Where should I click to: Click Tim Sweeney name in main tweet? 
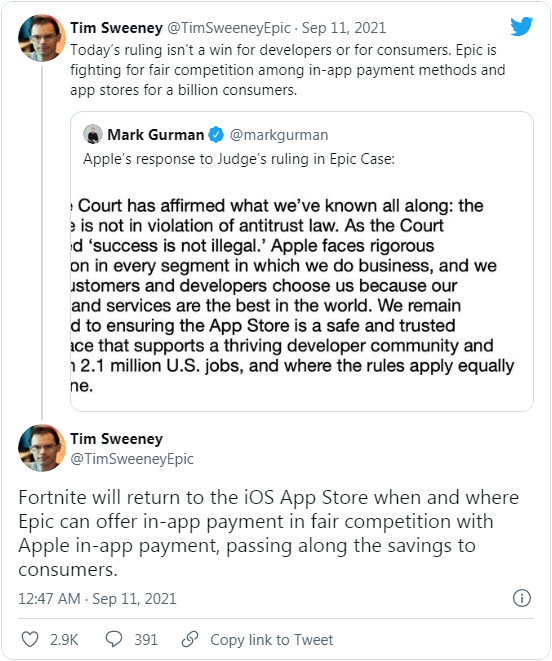pos(116,438)
